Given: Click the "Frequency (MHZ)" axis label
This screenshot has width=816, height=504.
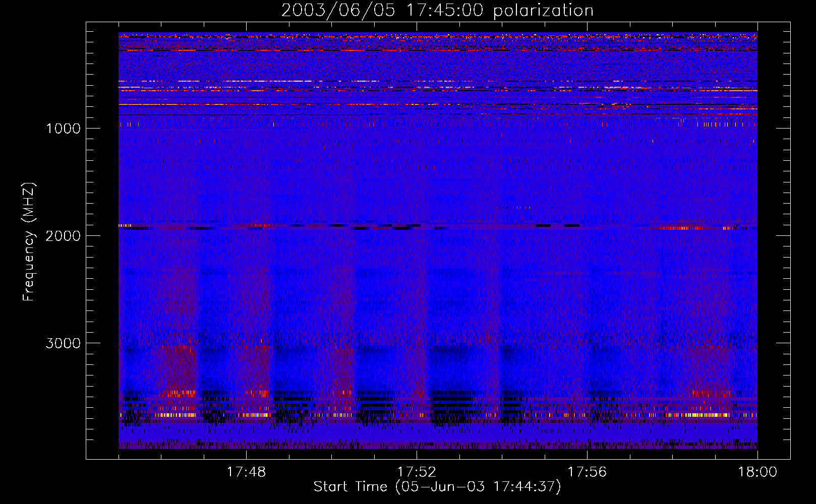Looking at the screenshot, I should 29,242.
